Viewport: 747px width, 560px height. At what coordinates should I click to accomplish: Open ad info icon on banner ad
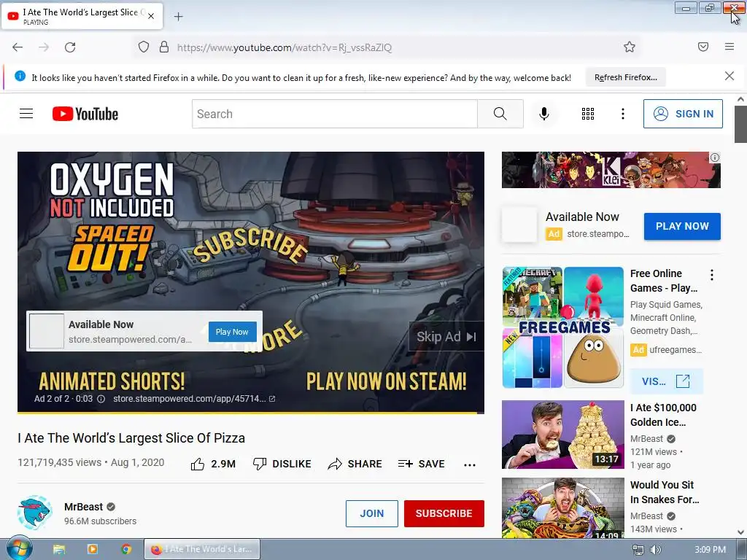715,157
